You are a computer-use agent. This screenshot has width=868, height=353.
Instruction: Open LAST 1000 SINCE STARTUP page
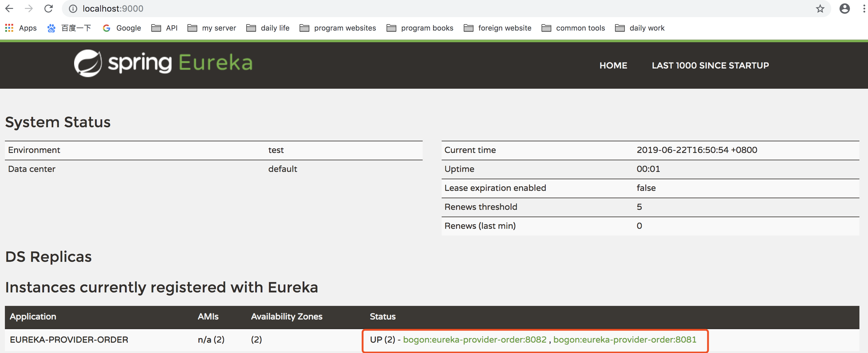point(710,65)
